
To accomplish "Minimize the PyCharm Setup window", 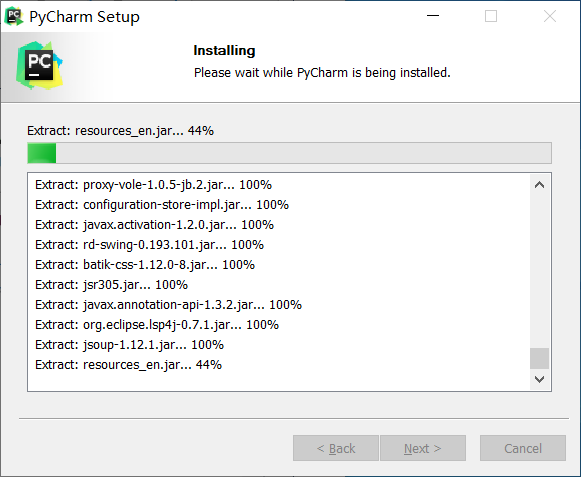I will coord(433,16).
